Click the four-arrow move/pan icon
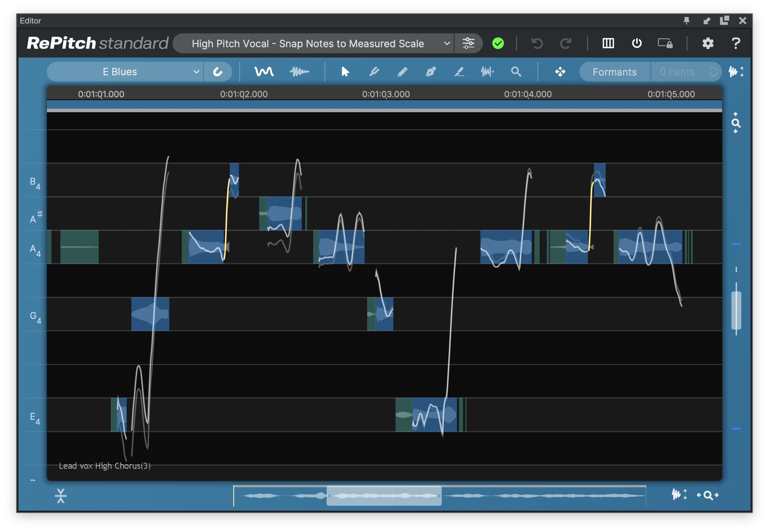This screenshot has height=532, width=769. pyautogui.click(x=560, y=72)
